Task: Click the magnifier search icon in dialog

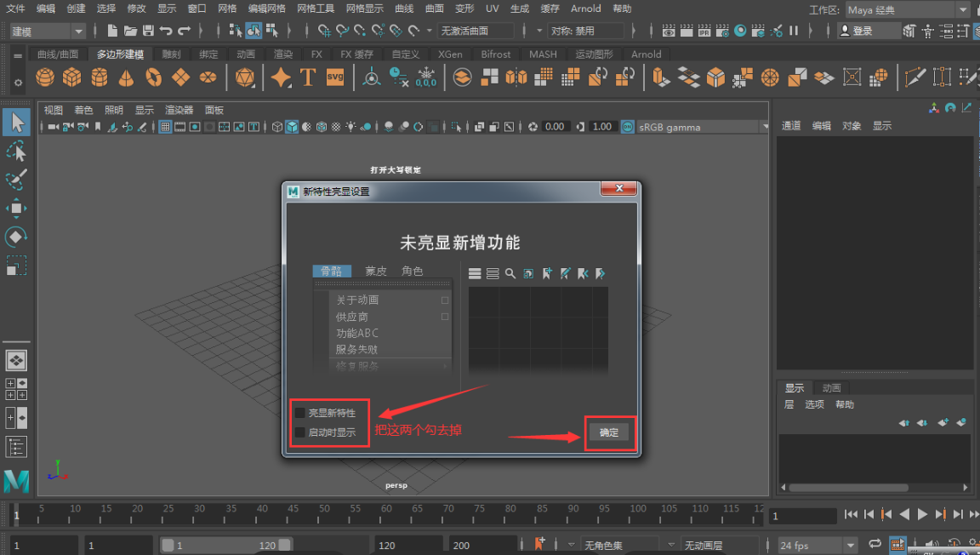Action: pos(510,273)
